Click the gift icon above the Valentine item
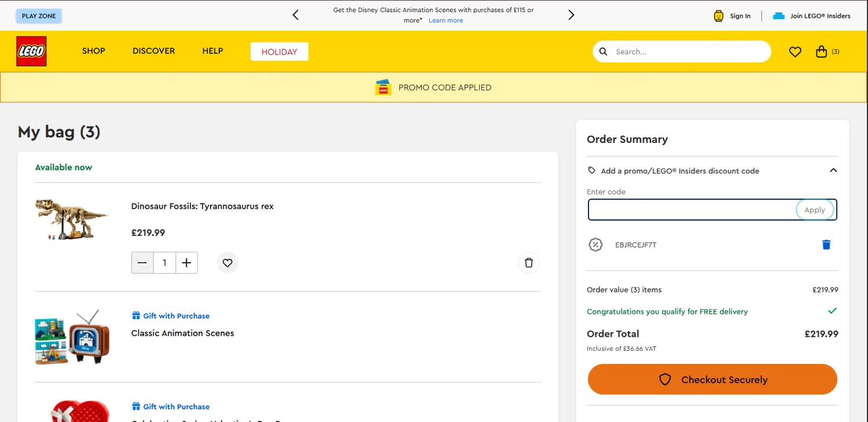The image size is (868, 422). click(136, 406)
